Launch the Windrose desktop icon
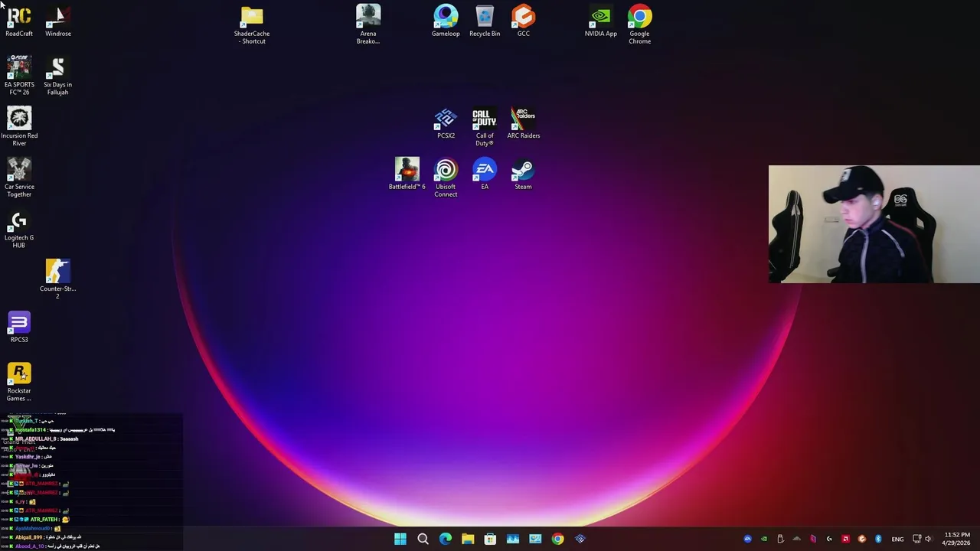 click(58, 21)
